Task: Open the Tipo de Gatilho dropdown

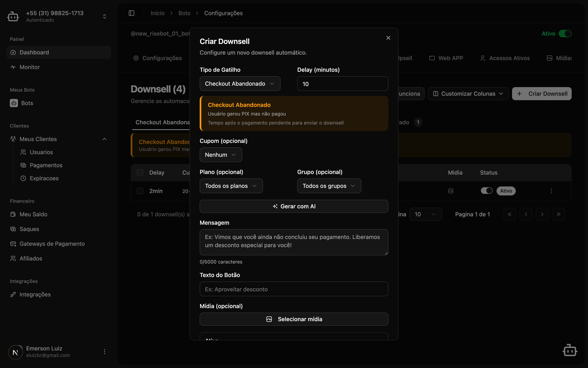Action: pos(240,84)
